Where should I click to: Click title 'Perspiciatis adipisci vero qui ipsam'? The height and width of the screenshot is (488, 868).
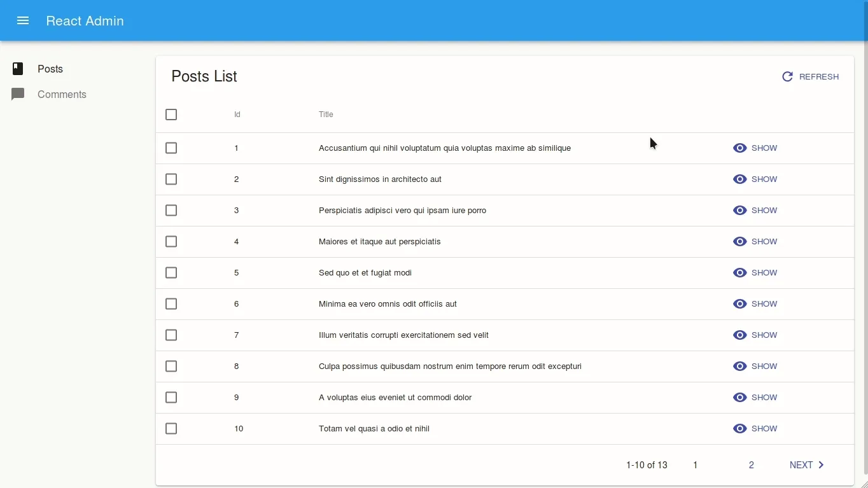coord(402,211)
